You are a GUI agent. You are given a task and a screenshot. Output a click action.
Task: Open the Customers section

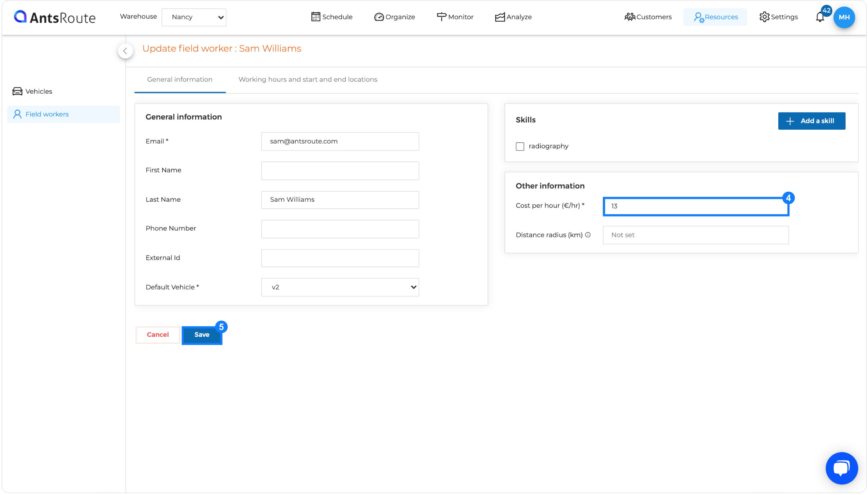tap(648, 17)
